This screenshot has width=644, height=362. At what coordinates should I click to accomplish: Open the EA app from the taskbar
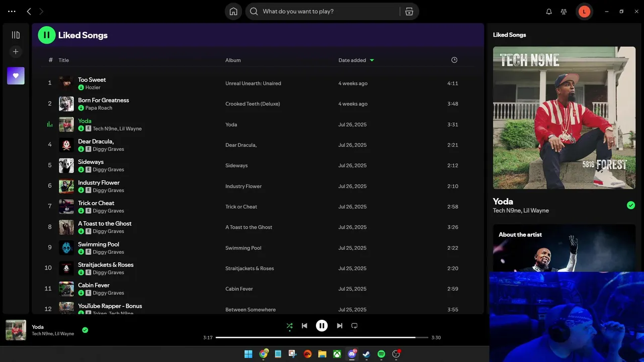[307, 354]
